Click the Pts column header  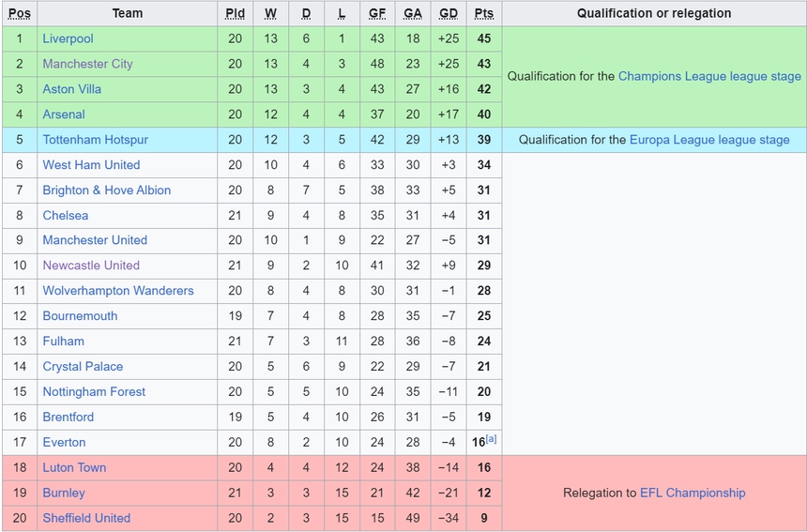(483, 13)
